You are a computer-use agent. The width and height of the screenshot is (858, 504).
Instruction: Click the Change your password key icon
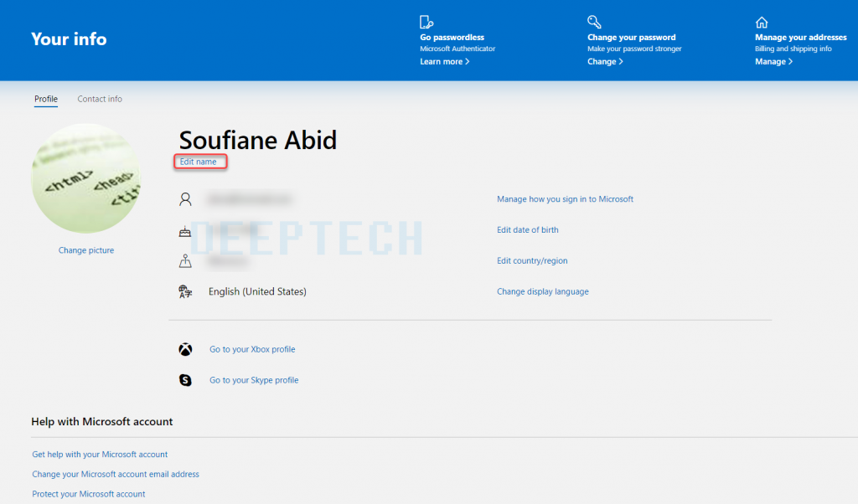(x=594, y=22)
